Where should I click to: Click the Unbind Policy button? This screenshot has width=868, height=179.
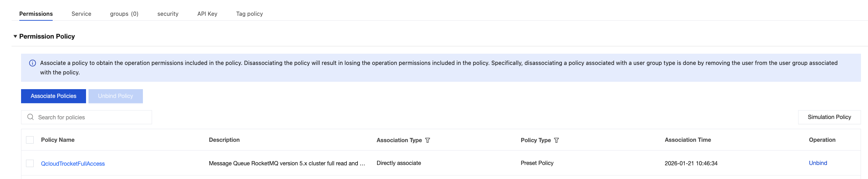tap(116, 96)
